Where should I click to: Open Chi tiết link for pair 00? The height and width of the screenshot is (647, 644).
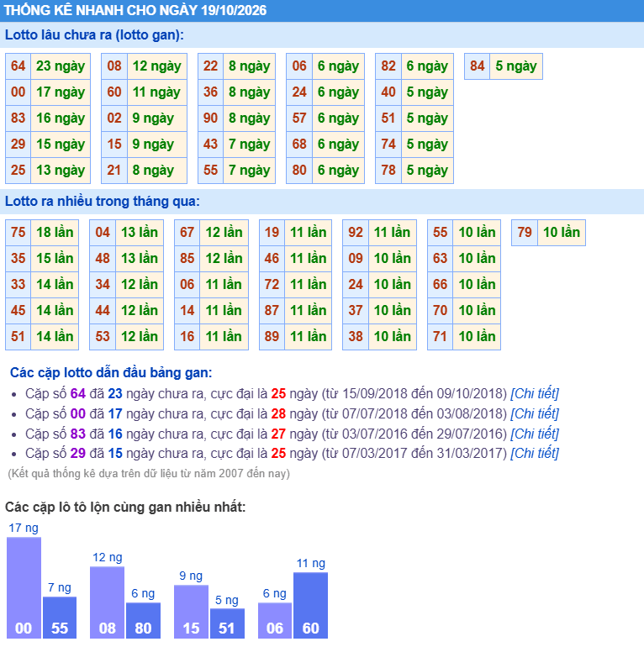[x=535, y=414]
